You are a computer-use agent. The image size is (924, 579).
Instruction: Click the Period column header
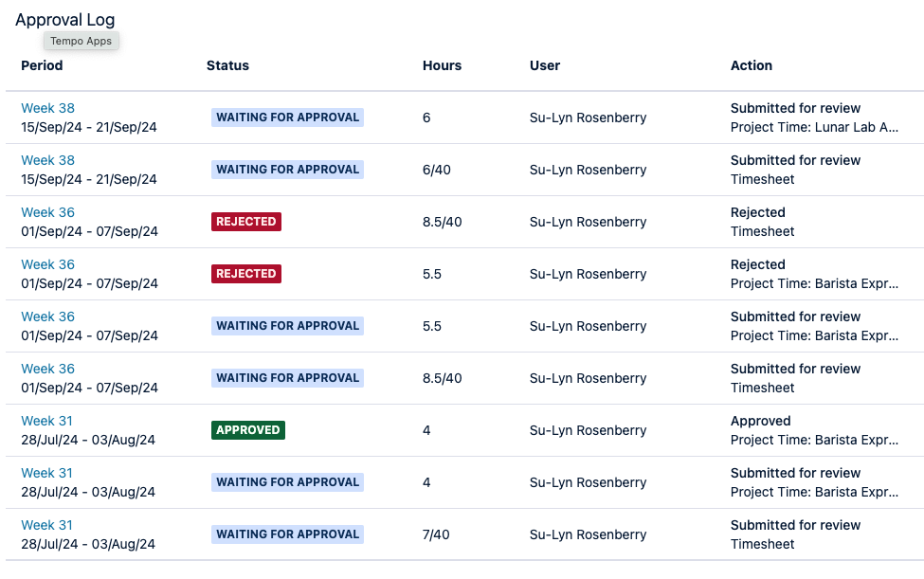click(x=42, y=65)
